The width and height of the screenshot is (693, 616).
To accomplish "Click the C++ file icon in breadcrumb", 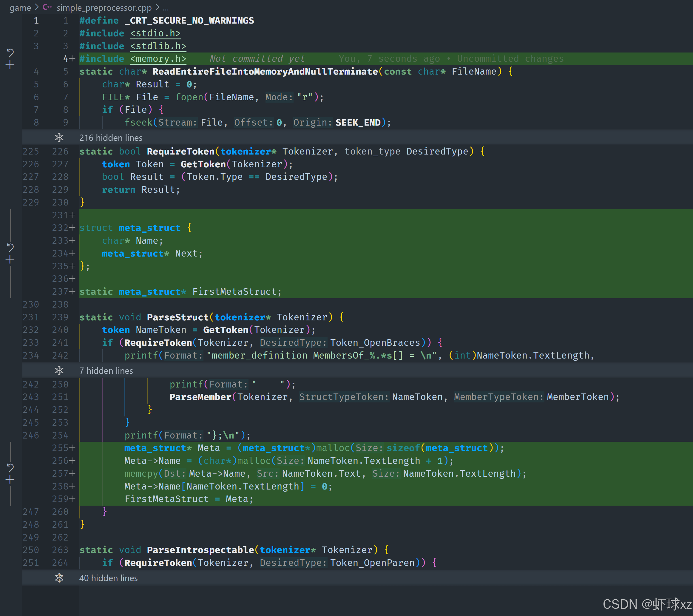I will [x=47, y=7].
